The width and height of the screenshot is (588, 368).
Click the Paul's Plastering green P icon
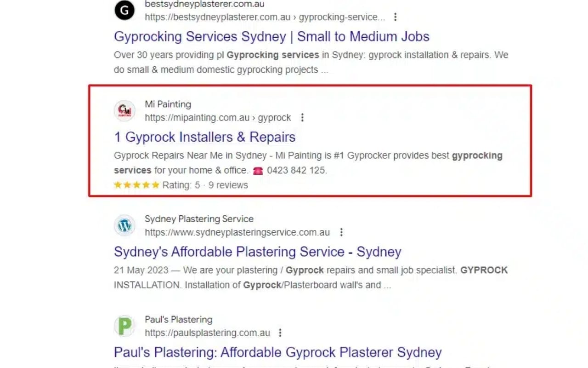pos(124,326)
